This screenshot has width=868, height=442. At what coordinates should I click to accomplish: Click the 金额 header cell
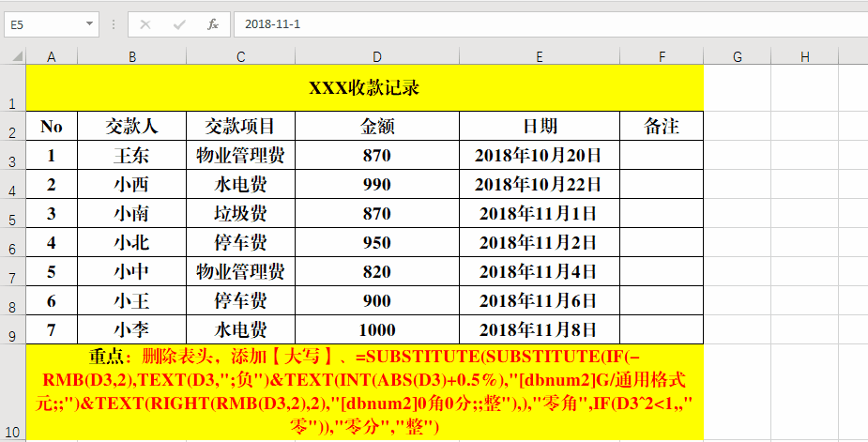377,126
